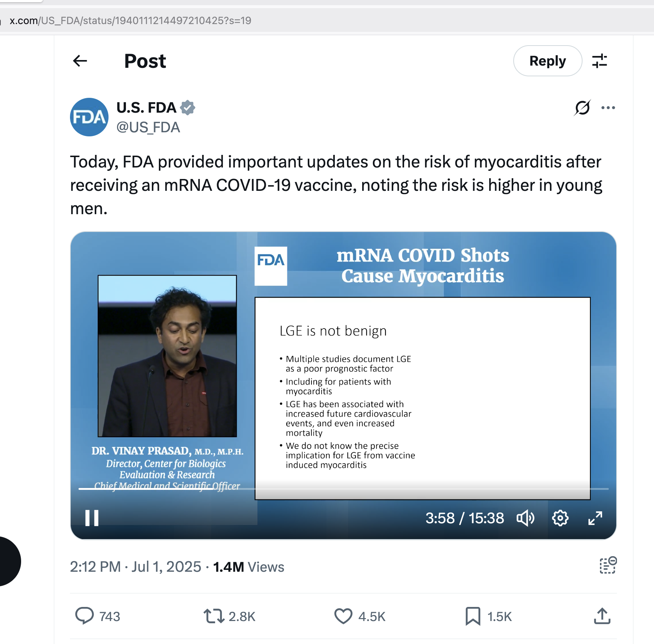Screen dimensions: 654x644
Task: Click the browser address bar URL
Action: [x=130, y=20]
